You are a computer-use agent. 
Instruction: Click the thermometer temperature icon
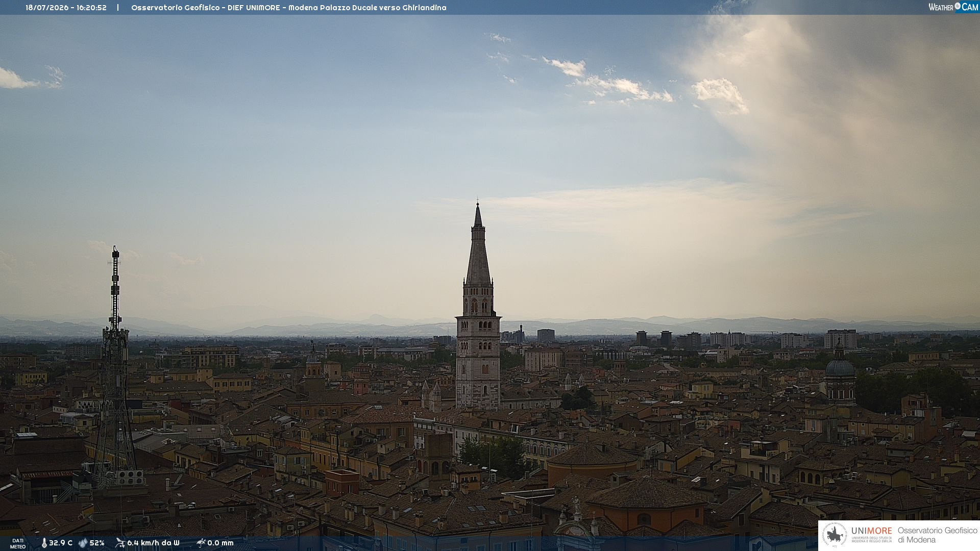point(44,543)
